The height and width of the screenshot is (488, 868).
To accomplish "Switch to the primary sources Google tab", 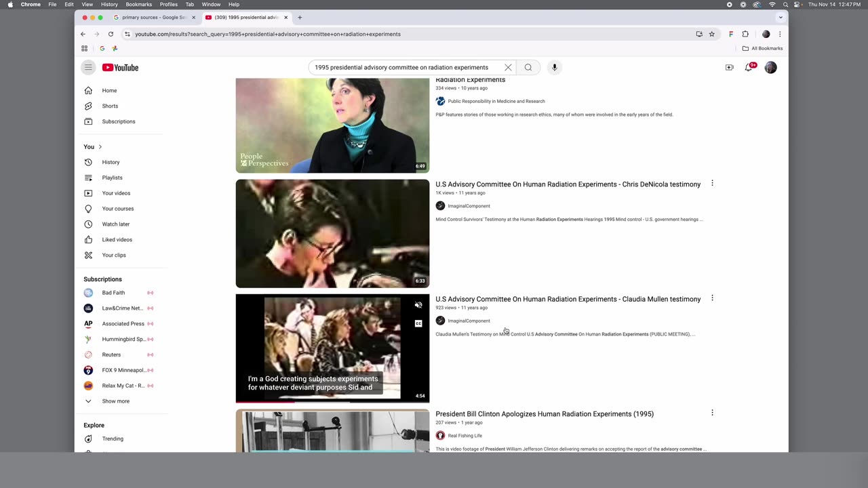I will [154, 17].
